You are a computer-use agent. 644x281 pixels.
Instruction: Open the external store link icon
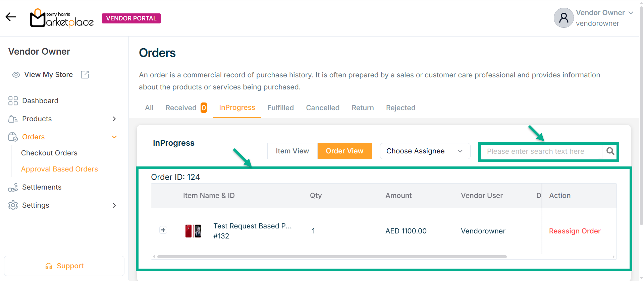(x=85, y=75)
